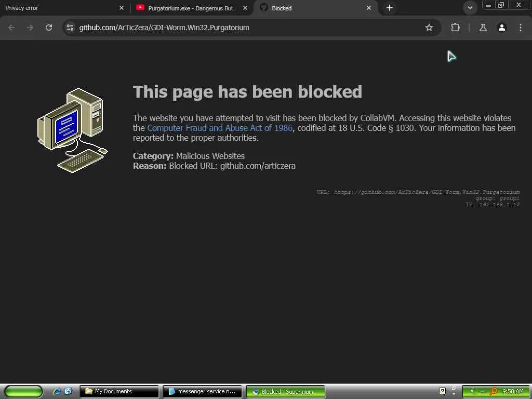Select Blocked - Supermium taskbar button
This screenshot has width=532, height=399.
(285, 391)
